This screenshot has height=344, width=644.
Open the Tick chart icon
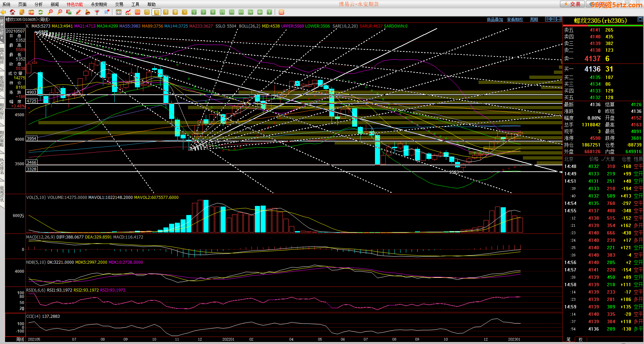tap(138, 12)
